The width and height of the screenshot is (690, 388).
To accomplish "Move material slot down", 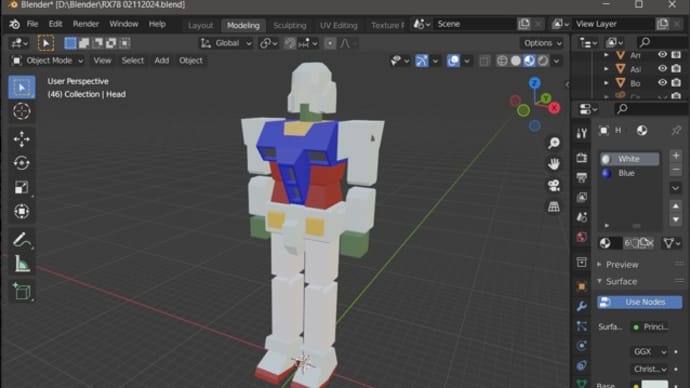I will pyautogui.click(x=676, y=219).
